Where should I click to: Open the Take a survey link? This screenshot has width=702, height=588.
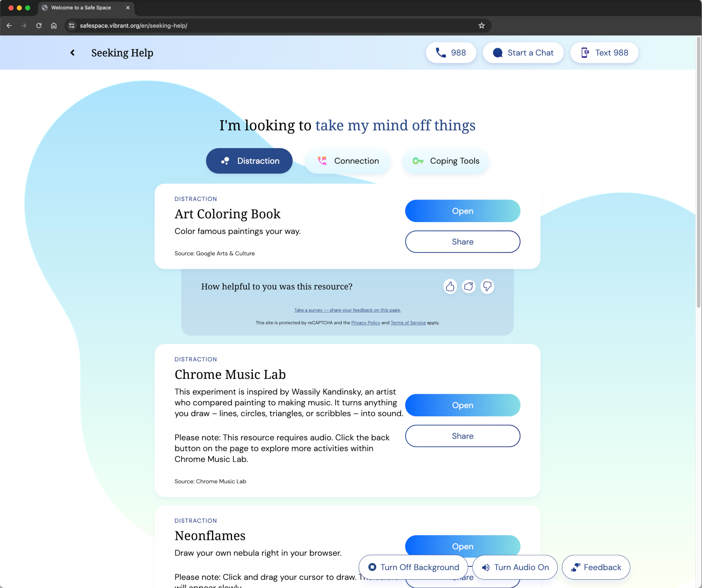click(x=347, y=310)
